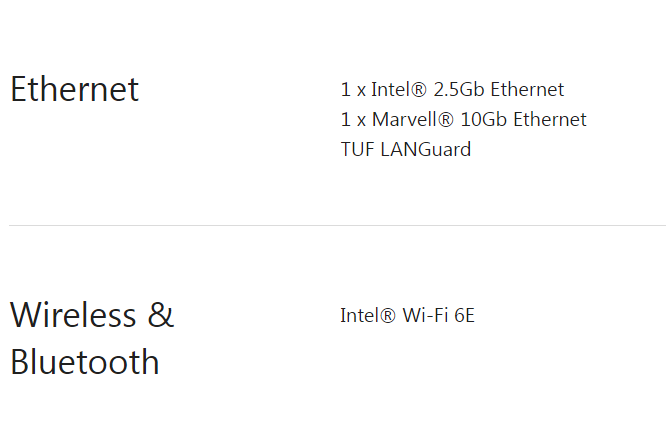Click the Marvell 10Gb Ethernet spec line
This screenshot has height=437, width=666.
point(463,119)
